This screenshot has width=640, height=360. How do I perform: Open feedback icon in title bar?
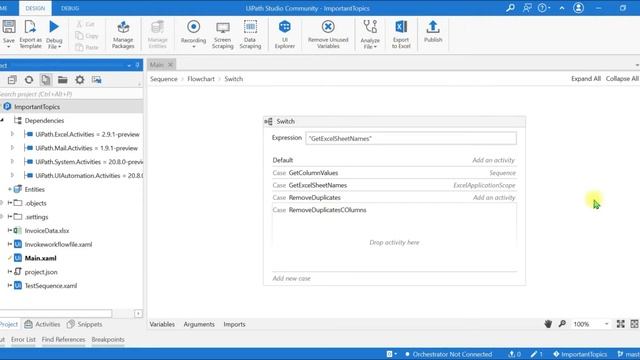point(527,8)
